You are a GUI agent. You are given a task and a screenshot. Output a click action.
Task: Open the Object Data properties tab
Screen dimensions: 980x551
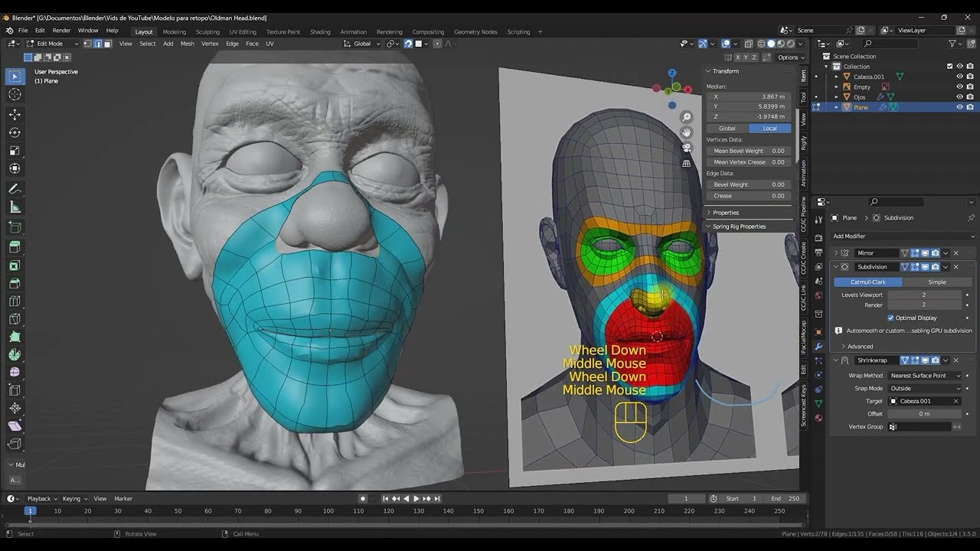pyautogui.click(x=818, y=403)
